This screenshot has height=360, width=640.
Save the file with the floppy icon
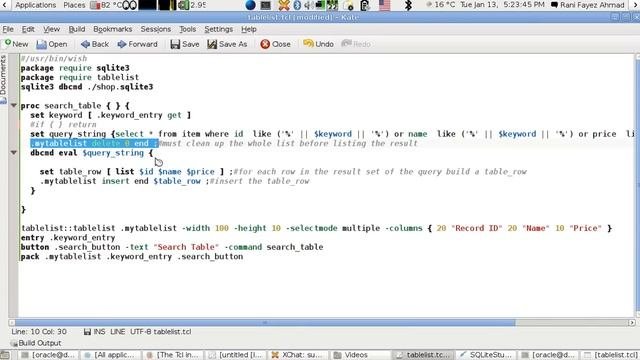pyautogui.click(x=184, y=44)
